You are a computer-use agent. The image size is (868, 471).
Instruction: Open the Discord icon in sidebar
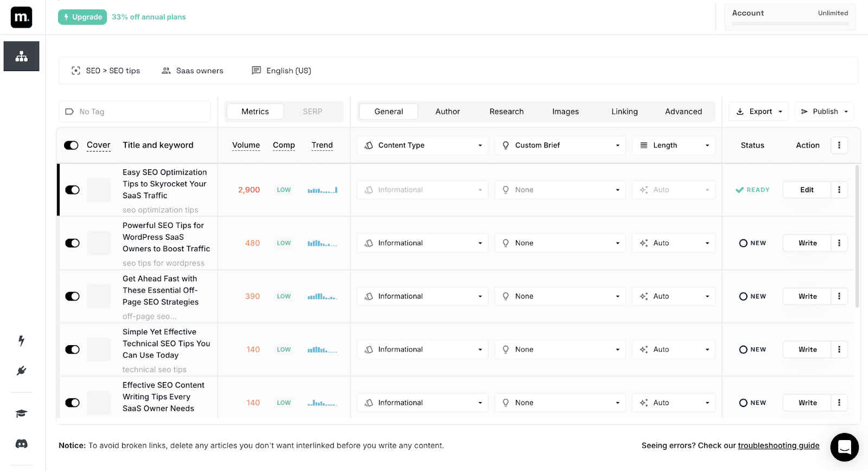(x=21, y=444)
